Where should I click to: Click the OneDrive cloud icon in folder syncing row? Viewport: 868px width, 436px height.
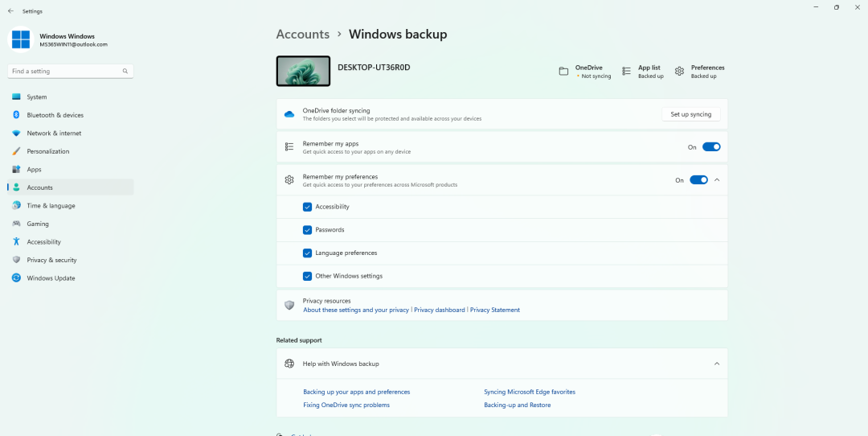[289, 114]
